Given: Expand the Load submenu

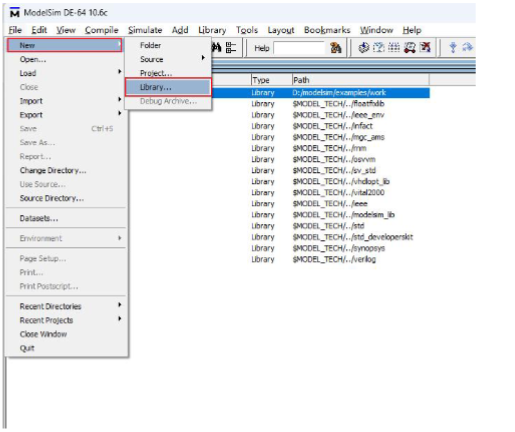Looking at the screenshot, I should (x=66, y=73).
